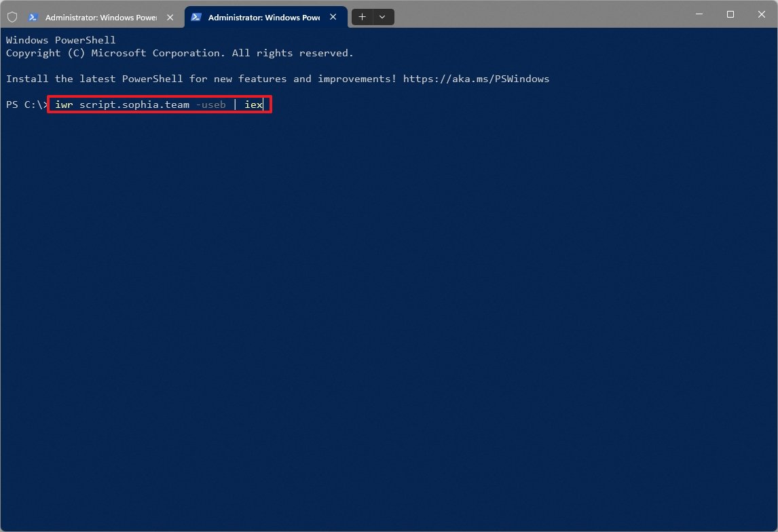Click the highlighted iwr command
Viewport: 778px width, 532px height.
click(63, 104)
